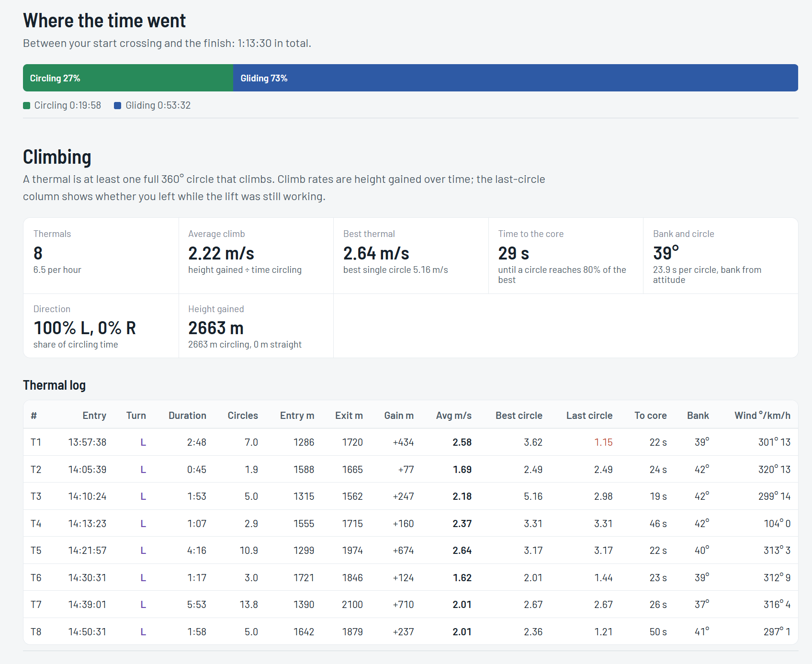
Task: Click the Circling 0:19:58 legend text
Action: 68,105
